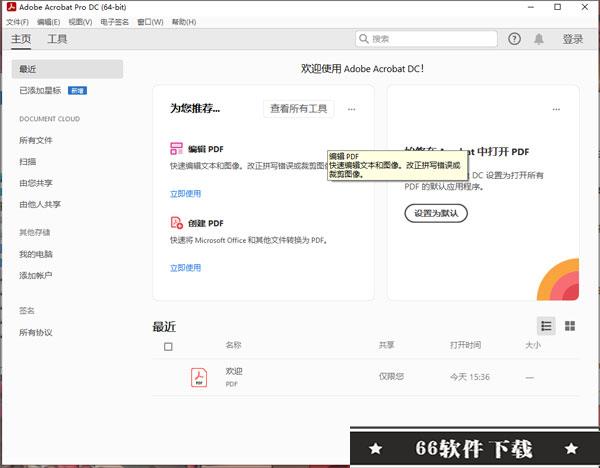The image size is (600, 468).
Task: Click the 欢迎 PDF file icon
Action: pyautogui.click(x=199, y=377)
